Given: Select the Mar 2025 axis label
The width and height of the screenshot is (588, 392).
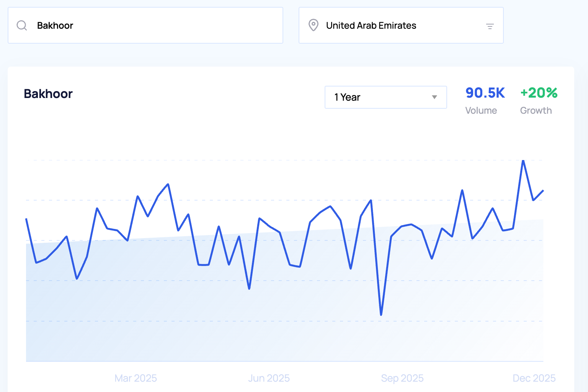Looking at the screenshot, I should (136, 378).
